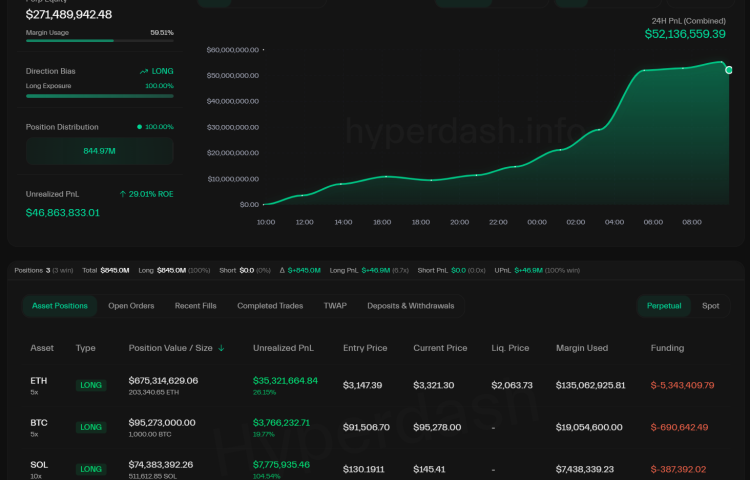
Task: Click the 24H PnL combined value
Action: click(685, 34)
